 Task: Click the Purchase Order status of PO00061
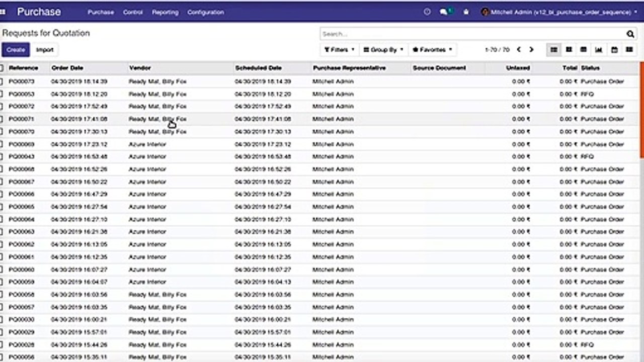click(602, 257)
